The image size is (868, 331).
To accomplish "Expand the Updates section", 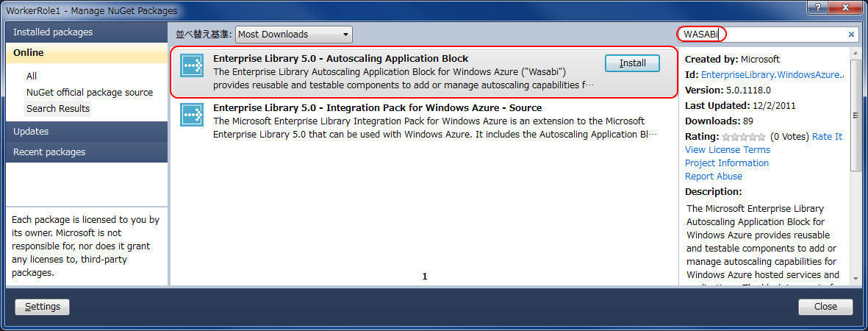I will click(x=31, y=132).
